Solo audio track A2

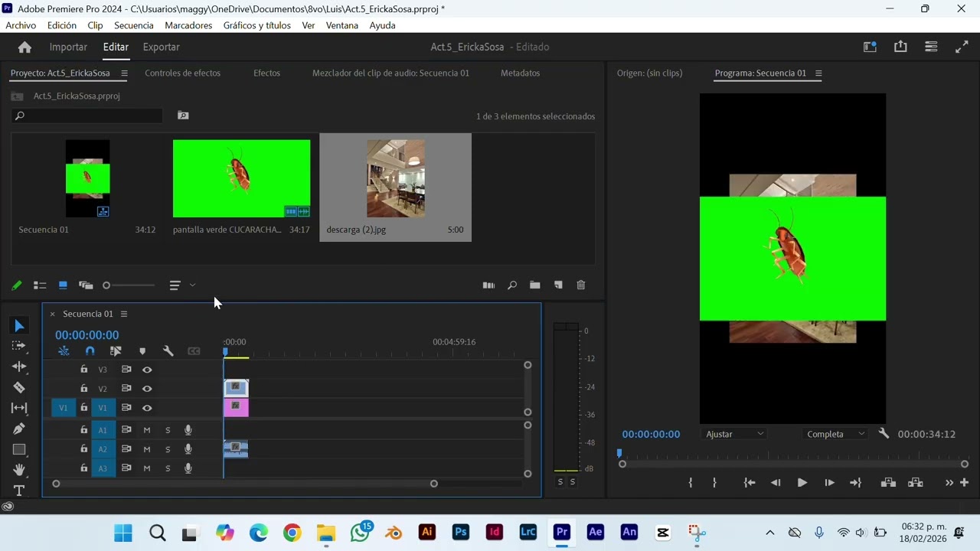click(168, 449)
